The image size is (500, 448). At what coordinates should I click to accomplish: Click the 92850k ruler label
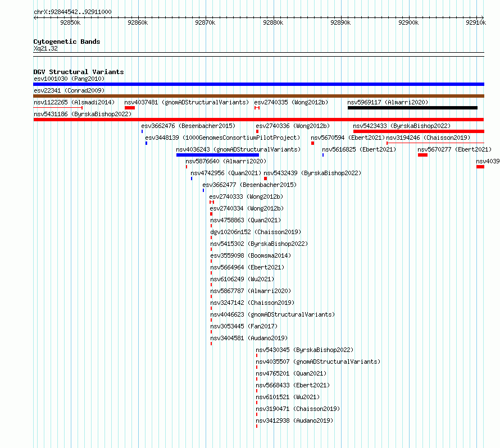tap(70, 22)
